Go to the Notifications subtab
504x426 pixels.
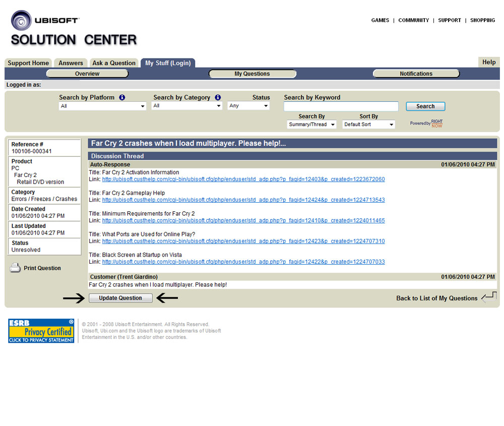[x=416, y=74]
